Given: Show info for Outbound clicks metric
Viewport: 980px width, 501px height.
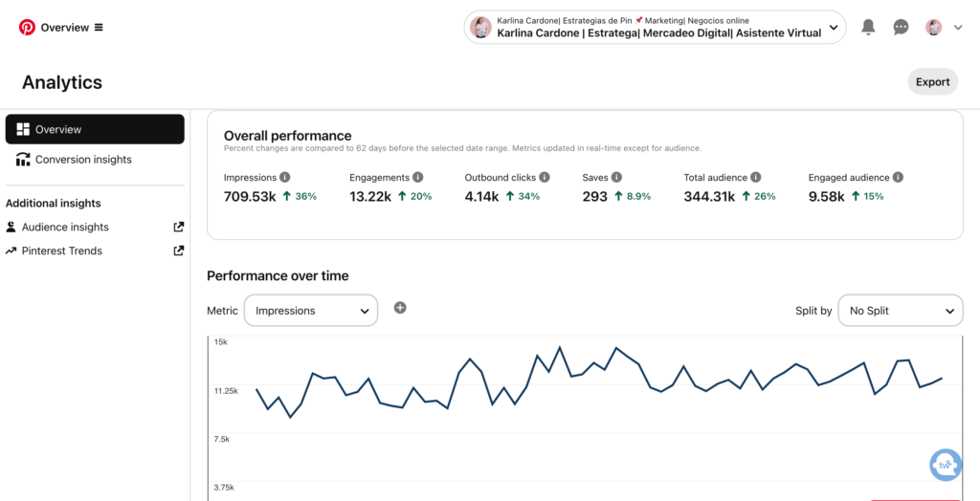Looking at the screenshot, I should [545, 178].
